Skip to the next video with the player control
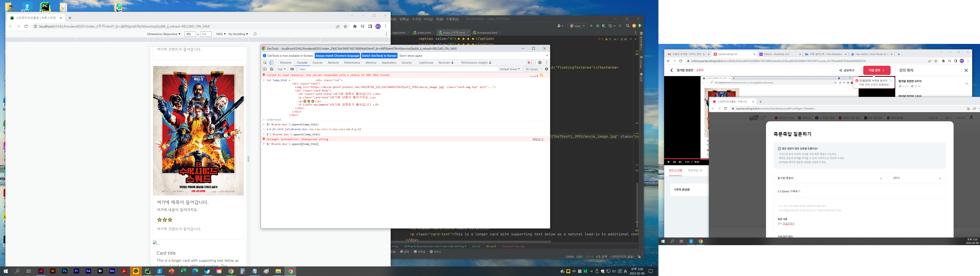 pyautogui.click(x=680, y=162)
